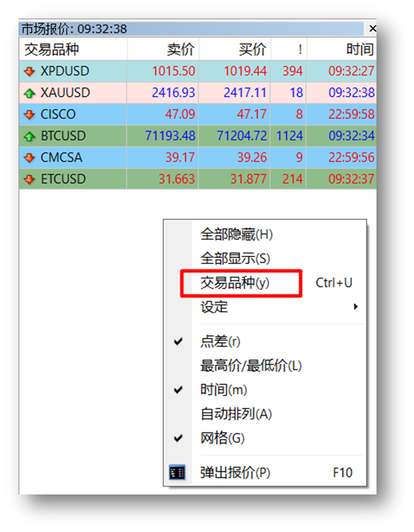
Task: Click BTCUSD bid price 71193.48
Action: (x=170, y=136)
